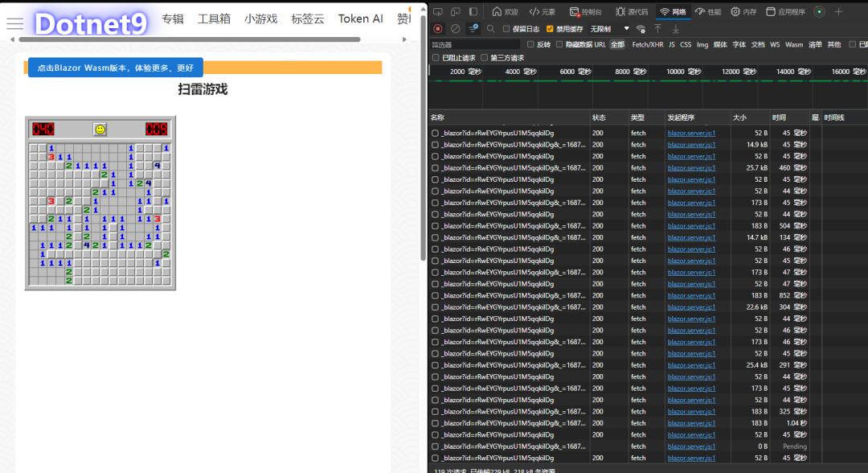Image resolution: width=868 pixels, height=473 pixels.
Task: Open the 小游戏 nav item
Action: click(x=260, y=19)
